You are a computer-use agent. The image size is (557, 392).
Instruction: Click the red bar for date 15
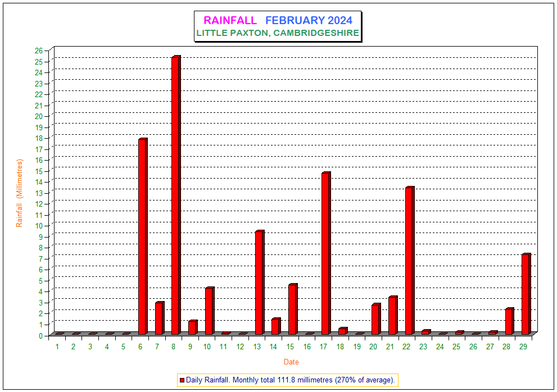(x=293, y=309)
